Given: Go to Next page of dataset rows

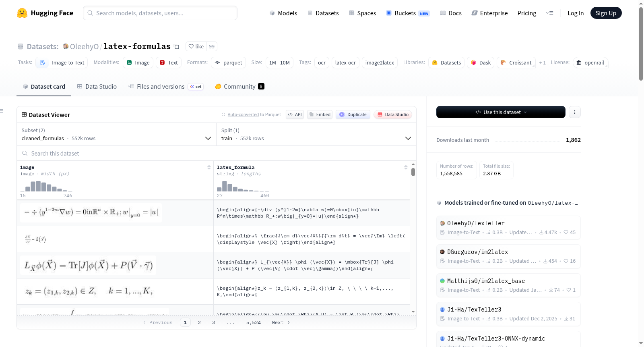Looking at the screenshot, I should [x=281, y=322].
